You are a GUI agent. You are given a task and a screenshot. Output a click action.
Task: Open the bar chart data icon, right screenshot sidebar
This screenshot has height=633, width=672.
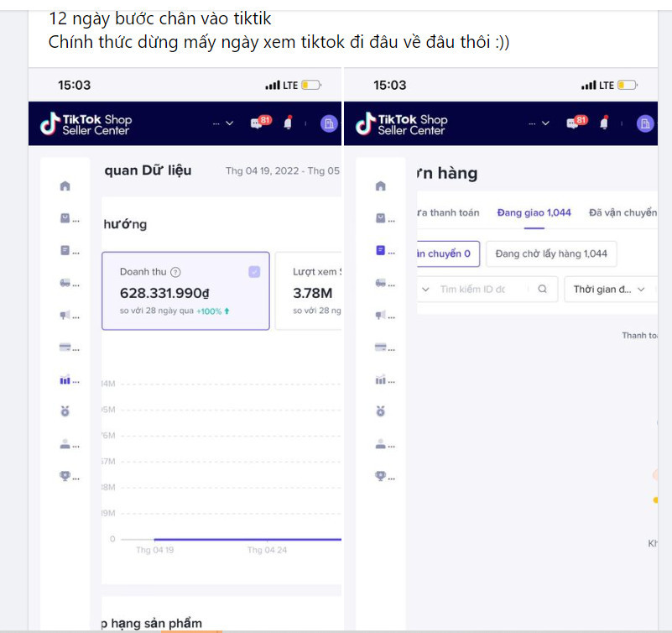[x=381, y=380]
